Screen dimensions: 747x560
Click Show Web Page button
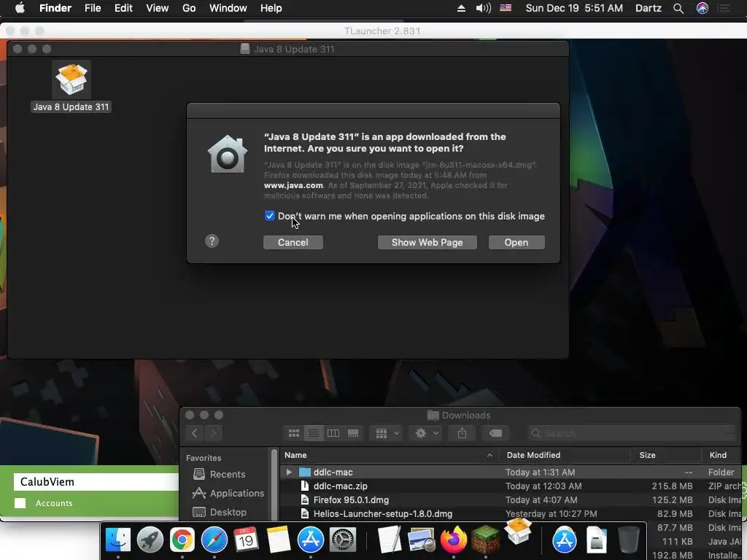click(427, 242)
